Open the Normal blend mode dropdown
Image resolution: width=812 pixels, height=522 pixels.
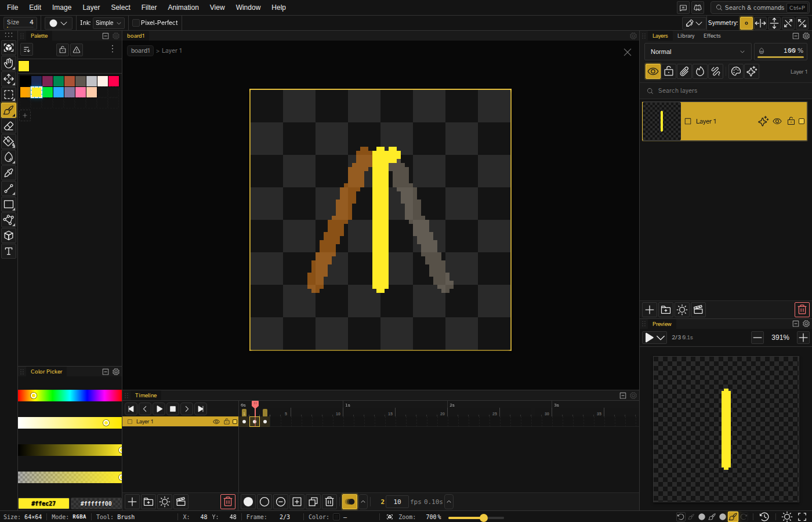point(698,52)
